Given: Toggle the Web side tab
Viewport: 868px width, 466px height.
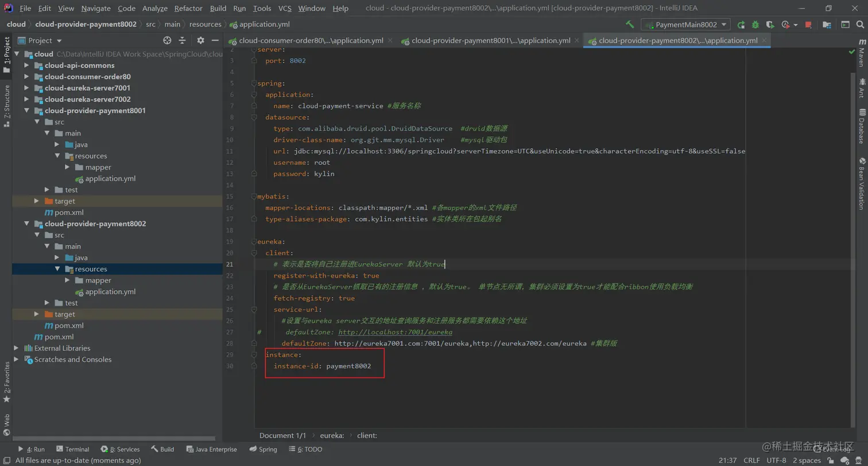Looking at the screenshot, I should point(6,425).
